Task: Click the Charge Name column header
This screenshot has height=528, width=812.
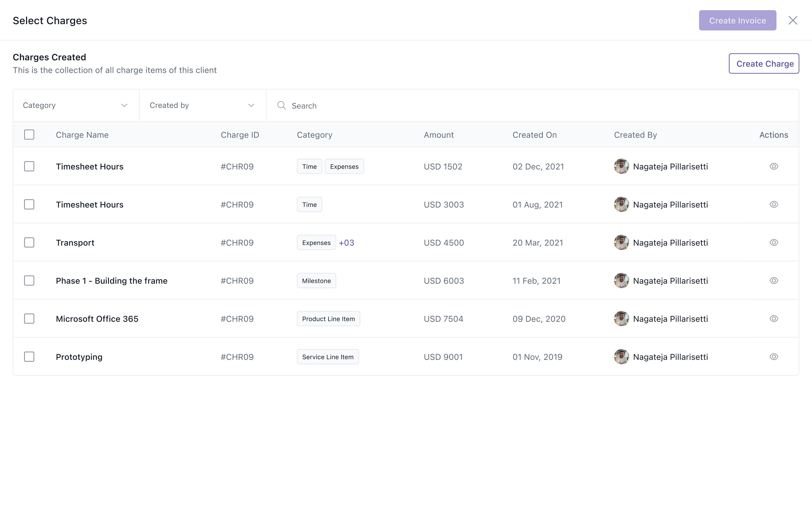Action: tap(82, 135)
